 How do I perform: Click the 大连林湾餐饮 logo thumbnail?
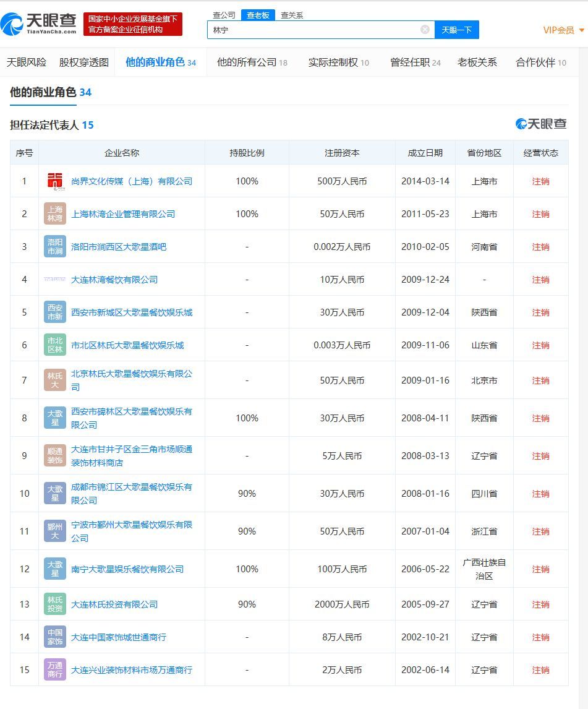tap(55, 280)
